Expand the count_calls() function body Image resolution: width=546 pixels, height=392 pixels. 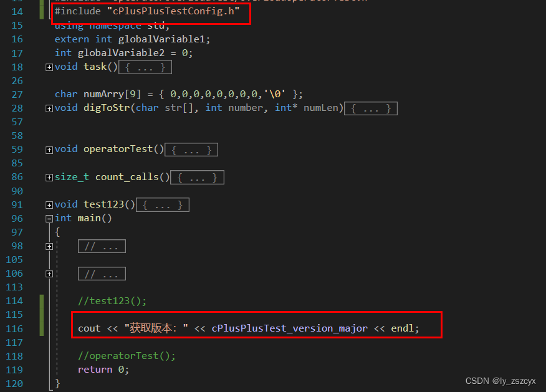click(x=49, y=177)
